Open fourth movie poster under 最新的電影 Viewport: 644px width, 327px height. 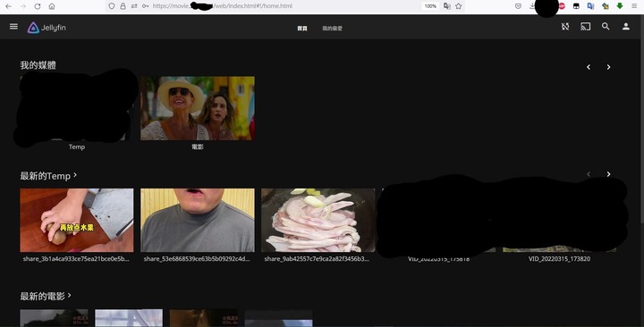point(279,318)
